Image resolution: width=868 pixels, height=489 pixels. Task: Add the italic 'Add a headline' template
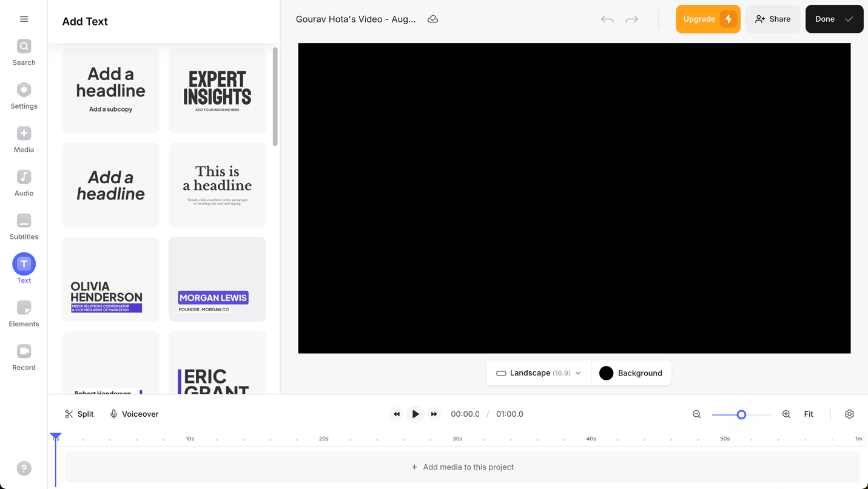point(110,185)
